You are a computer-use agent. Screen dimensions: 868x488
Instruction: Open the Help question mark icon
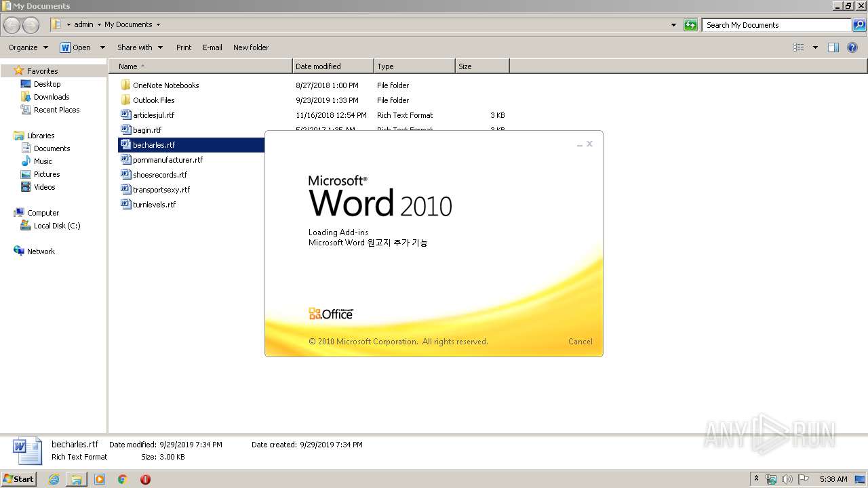tap(853, 47)
